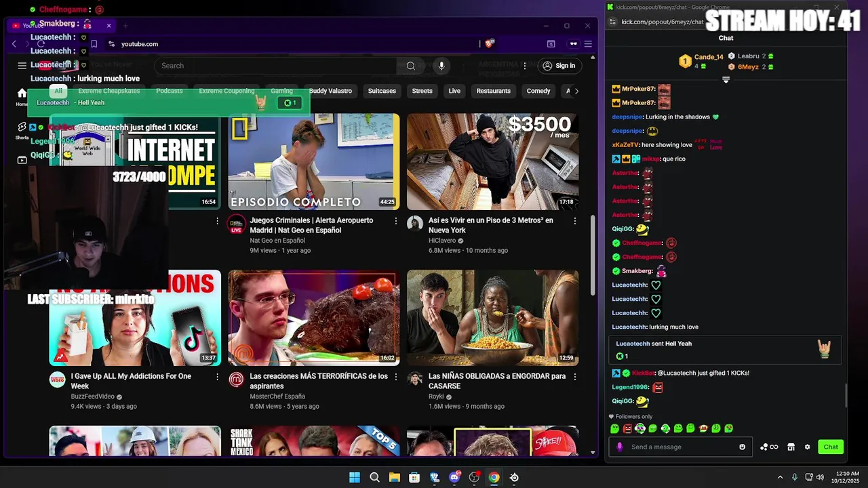Insert the first green blob emote
This screenshot has height=488, width=868.
[x=614, y=428]
